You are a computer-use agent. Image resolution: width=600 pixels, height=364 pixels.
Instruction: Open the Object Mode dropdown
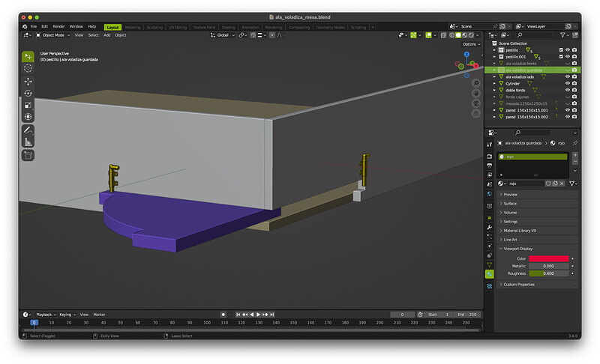[52, 35]
